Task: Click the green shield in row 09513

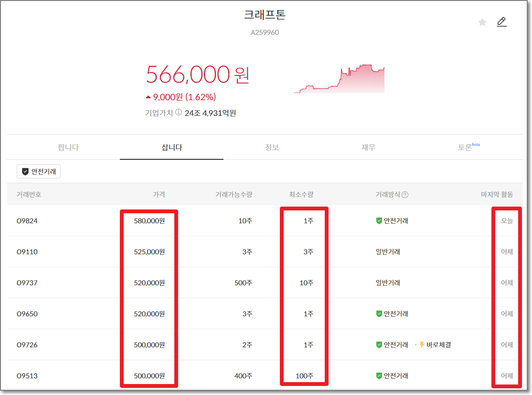Action: coord(379,375)
